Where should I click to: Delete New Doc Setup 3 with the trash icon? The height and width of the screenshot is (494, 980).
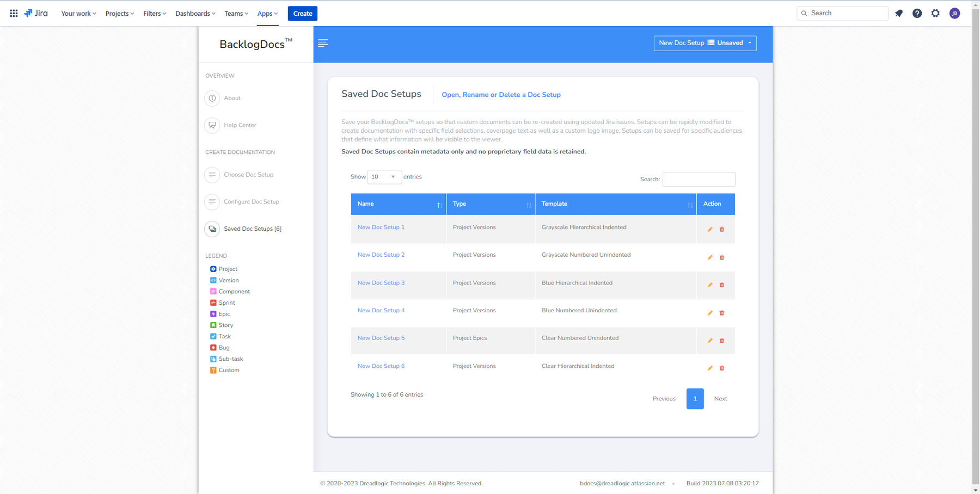pyautogui.click(x=722, y=285)
